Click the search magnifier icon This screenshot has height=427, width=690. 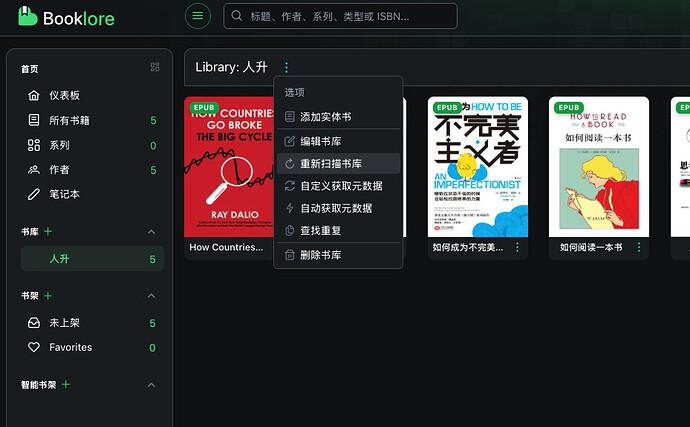[x=236, y=16]
